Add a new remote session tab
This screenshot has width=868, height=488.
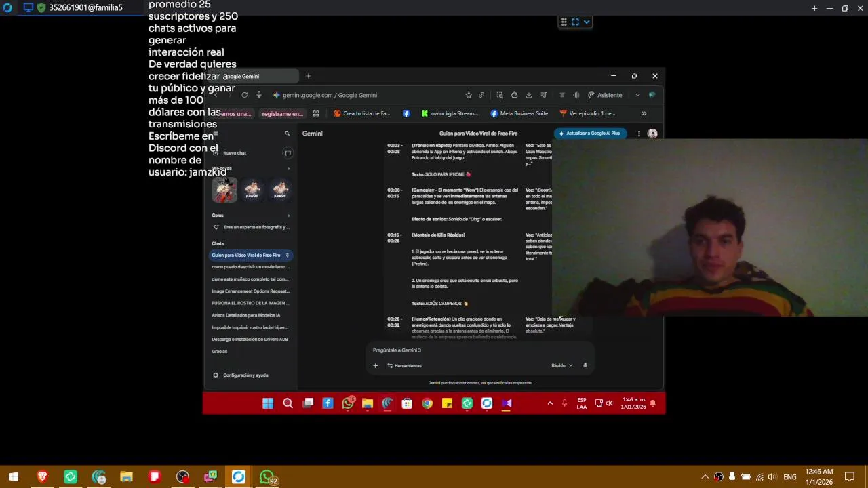[x=814, y=8]
